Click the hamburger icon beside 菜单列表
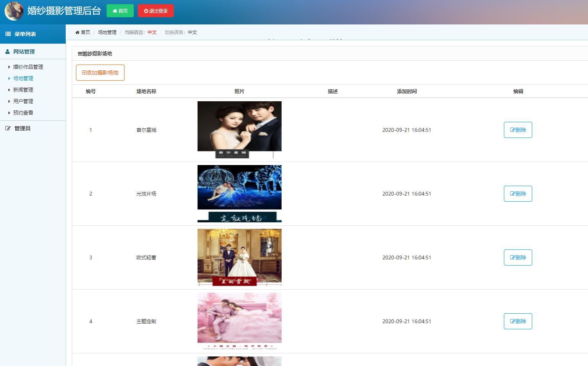This screenshot has width=588, height=366. (8, 34)
